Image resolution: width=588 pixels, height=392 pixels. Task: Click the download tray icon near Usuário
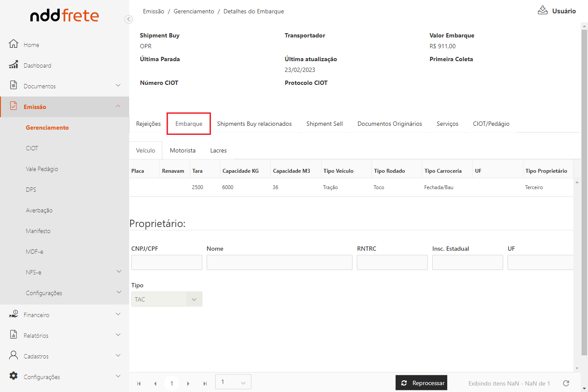point(542,11)
